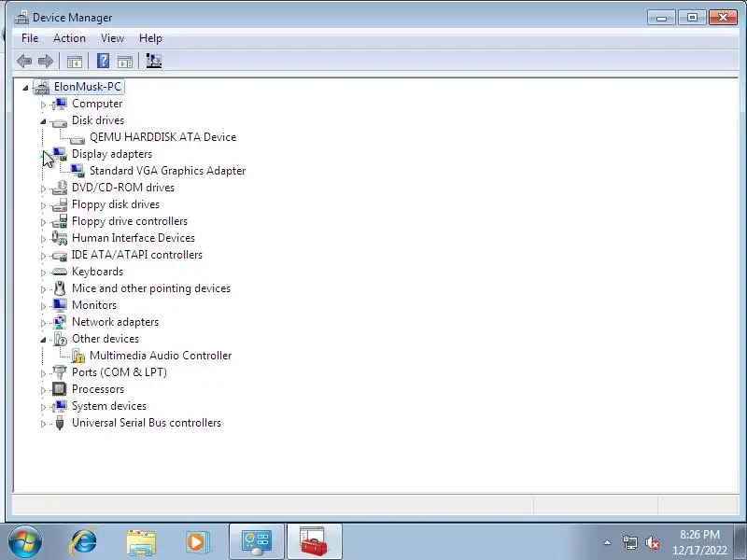Open the Help menu
The image size is (747, 560).
point(150,38)
